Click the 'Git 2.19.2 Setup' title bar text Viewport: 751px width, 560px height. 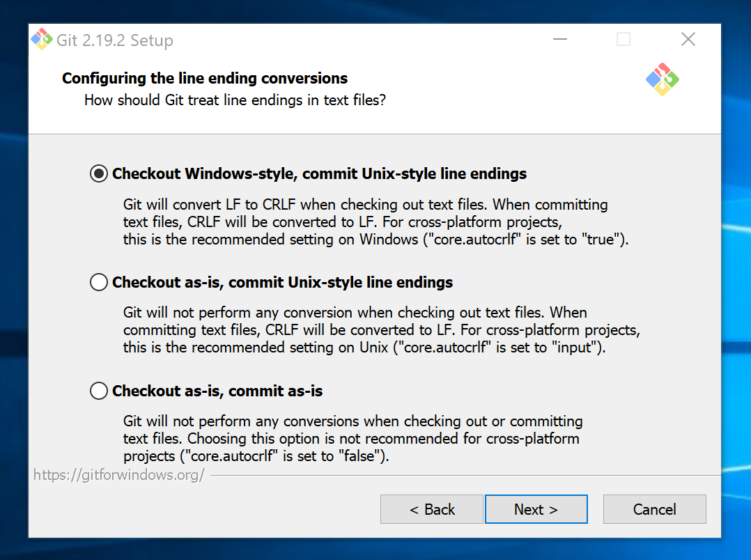[x=115, y=40]
